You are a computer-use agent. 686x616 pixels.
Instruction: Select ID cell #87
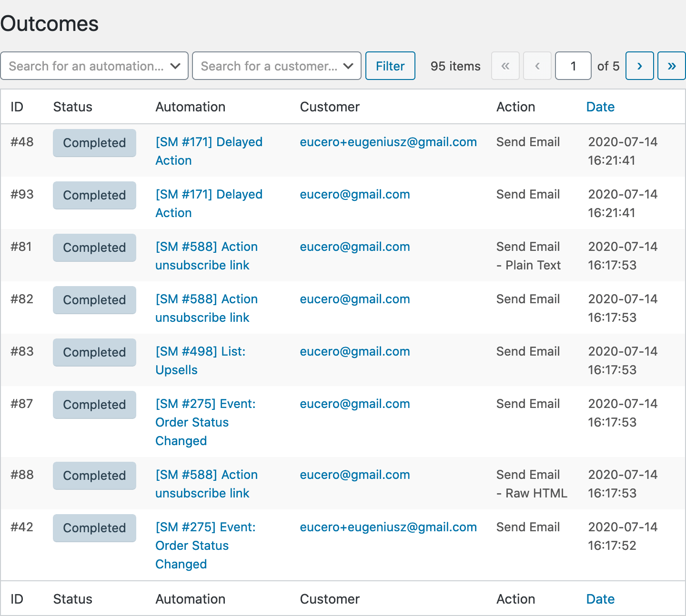22,404
